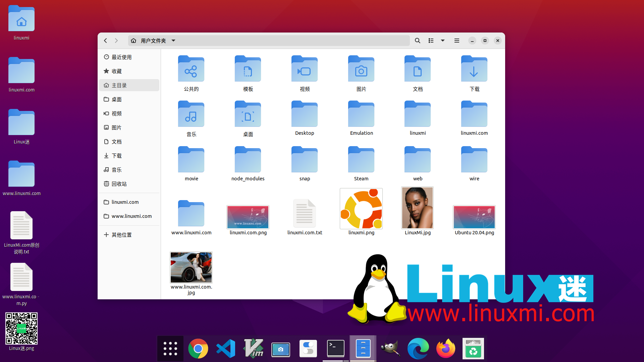The image size is (644, 362).
Task: Open the hamburger menu in file manager
Action: [457, 41]
